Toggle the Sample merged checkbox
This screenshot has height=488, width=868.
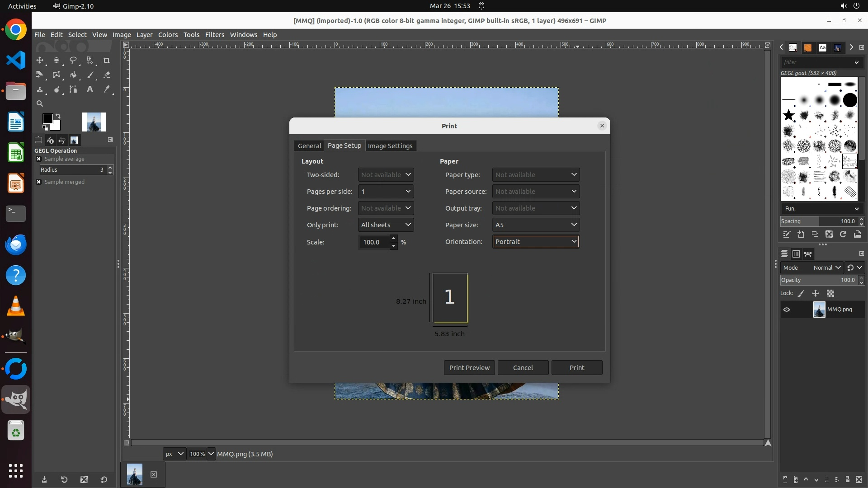coord(39,182)
